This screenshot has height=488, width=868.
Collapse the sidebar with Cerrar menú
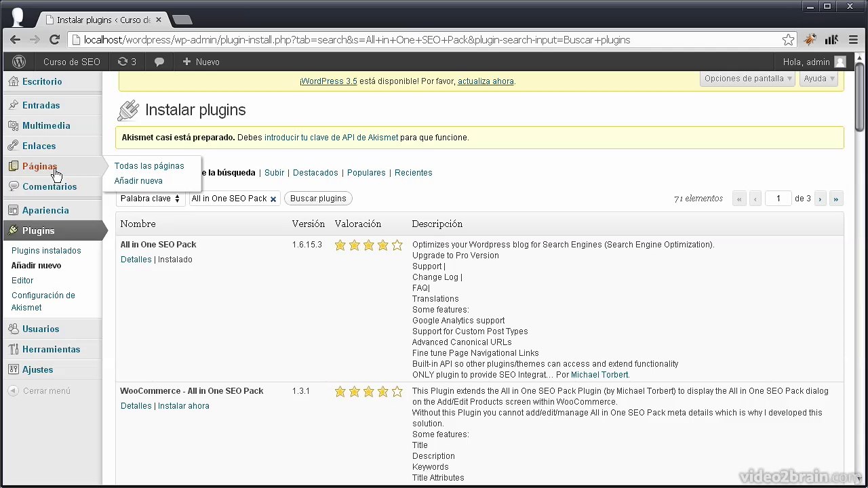39,391
